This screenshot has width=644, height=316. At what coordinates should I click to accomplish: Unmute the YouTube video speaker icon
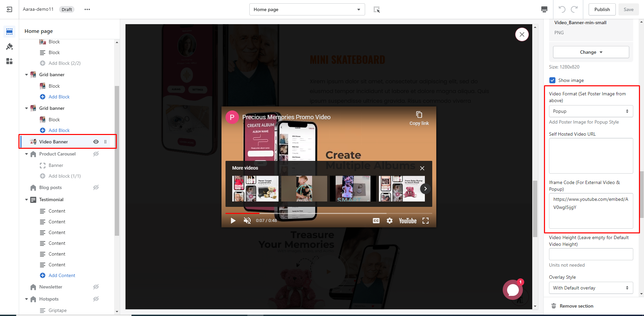247,221
